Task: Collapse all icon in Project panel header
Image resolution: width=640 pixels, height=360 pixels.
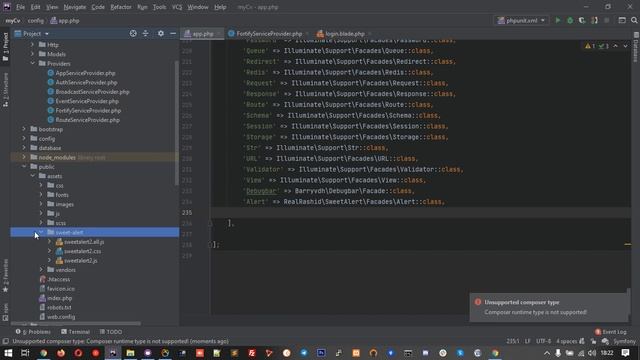Action: tap(145, 33)
